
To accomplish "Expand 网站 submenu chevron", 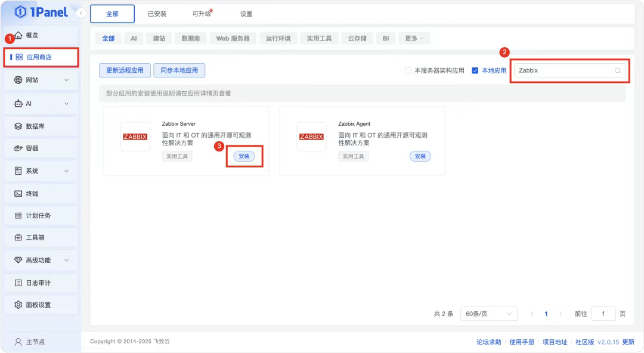I will pyautogui.click(x=67, y=80).
